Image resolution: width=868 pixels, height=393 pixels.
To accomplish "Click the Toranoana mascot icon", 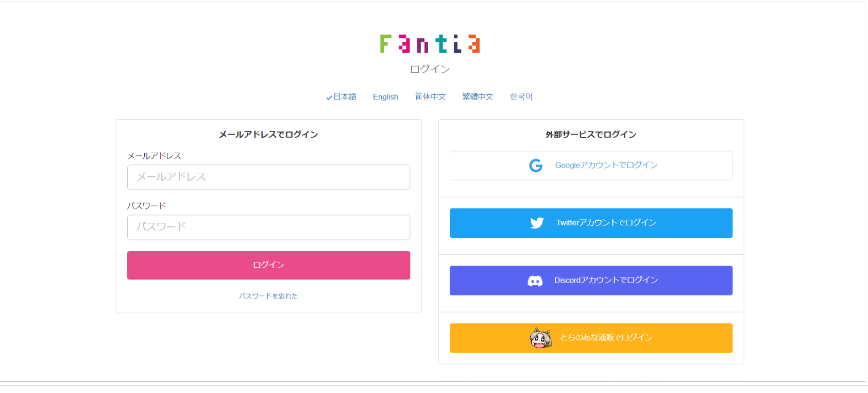I will (x=540, y=338).
